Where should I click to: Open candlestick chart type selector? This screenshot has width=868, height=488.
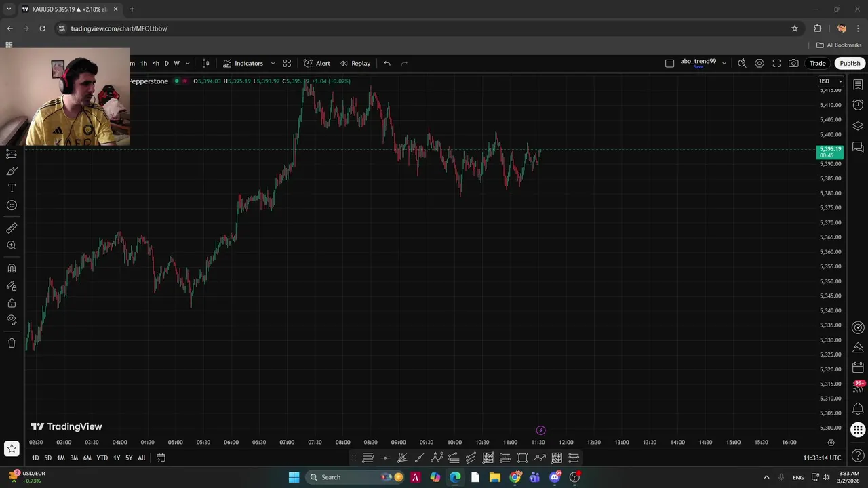(205, 63)
